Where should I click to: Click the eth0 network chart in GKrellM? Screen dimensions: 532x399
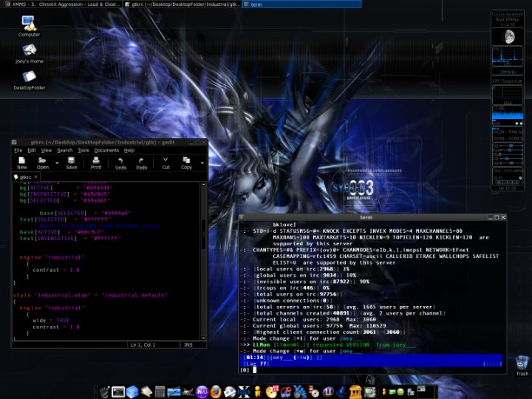click(x=508, y=115)
